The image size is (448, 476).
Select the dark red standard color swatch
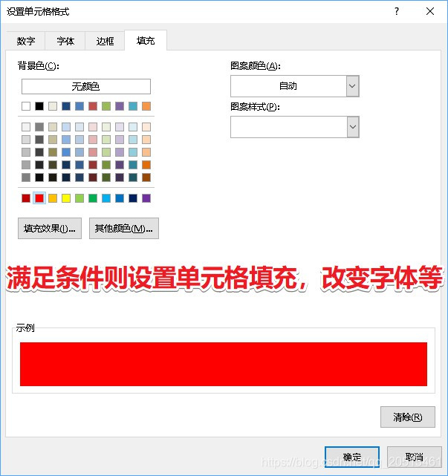tap(26, 198)
